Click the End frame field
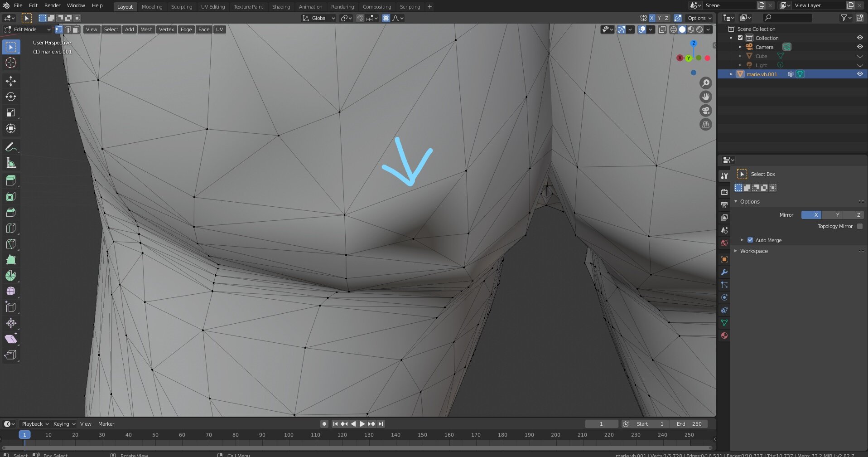Screen dimensions: 868x457 click(x=689, y=424)
